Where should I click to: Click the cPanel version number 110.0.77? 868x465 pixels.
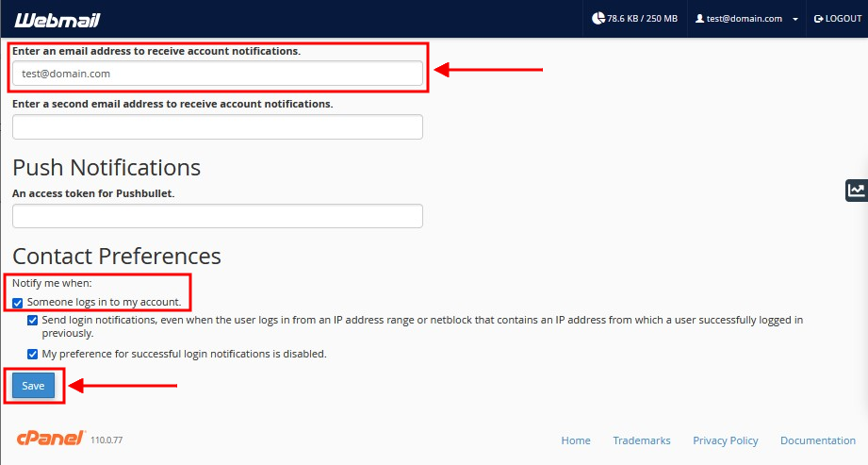(106, 440)
